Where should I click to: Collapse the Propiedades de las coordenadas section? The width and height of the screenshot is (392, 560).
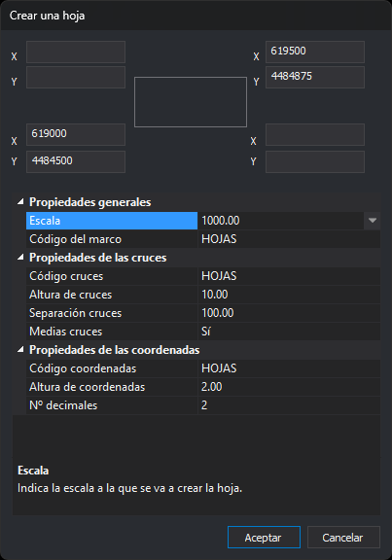[x=20, y=350]
